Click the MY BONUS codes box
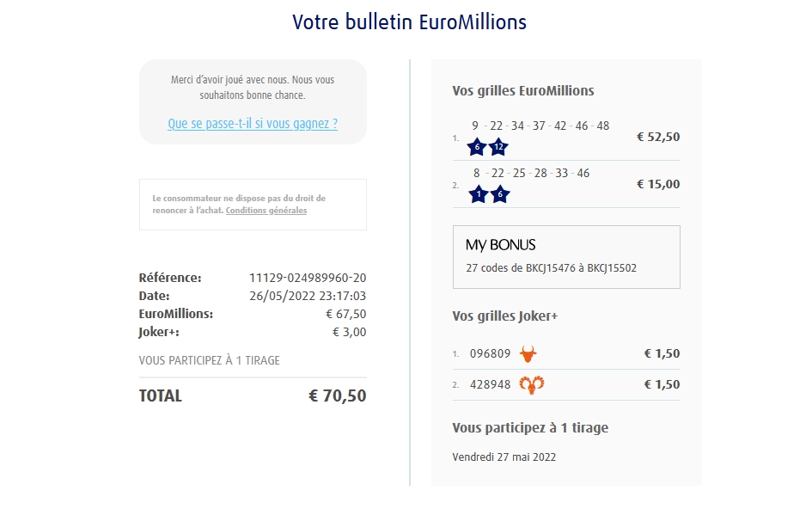This screenshot has height=515, width=812. point(566,257)
